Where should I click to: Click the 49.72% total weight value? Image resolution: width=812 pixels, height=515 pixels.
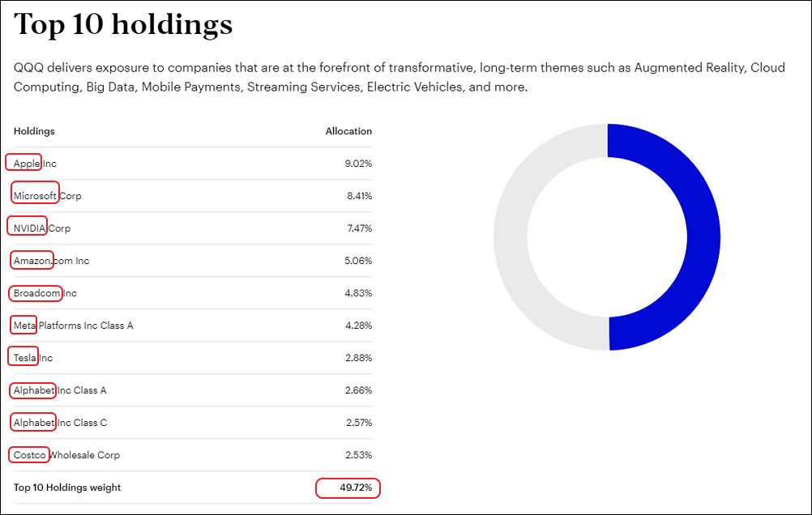(x=356, y=487)
